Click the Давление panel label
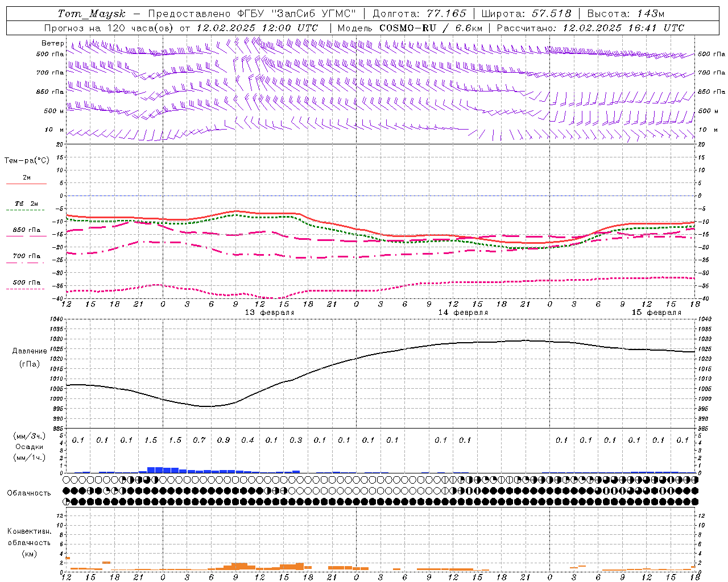The image size is (728, 582). (30, 351)
